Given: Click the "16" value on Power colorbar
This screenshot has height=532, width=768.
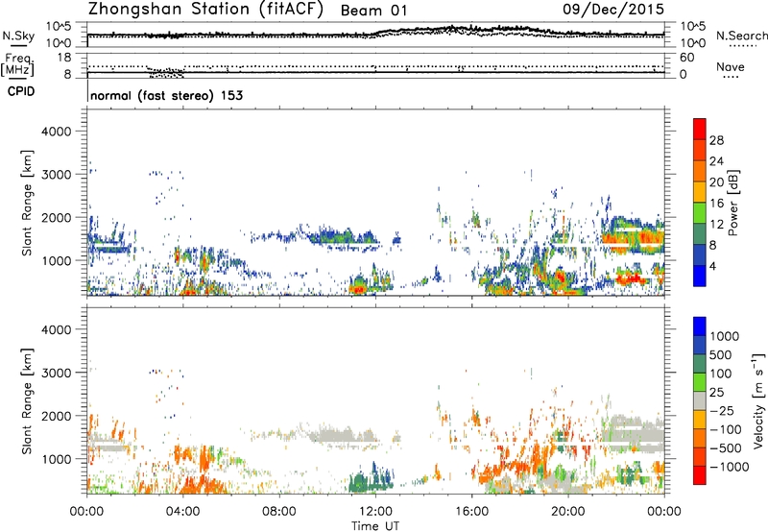Looking at the screenshot, I should tap(716, 204).
